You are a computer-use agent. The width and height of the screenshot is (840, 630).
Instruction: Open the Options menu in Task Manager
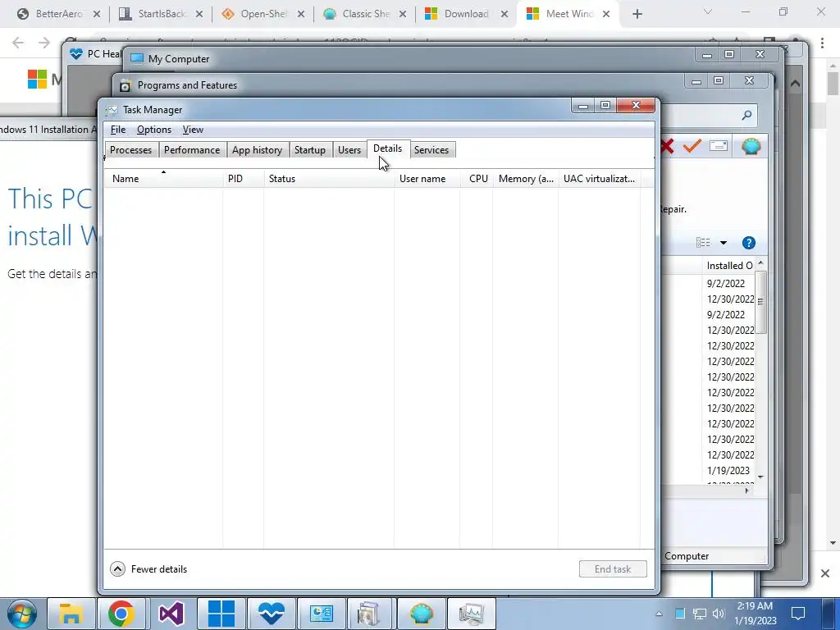[153, 130]
